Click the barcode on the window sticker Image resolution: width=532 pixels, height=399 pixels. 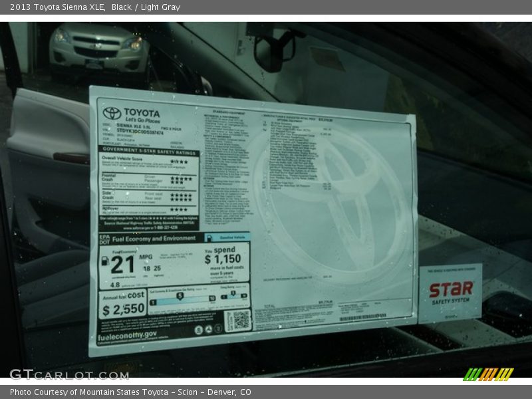[x=362, y=317]
